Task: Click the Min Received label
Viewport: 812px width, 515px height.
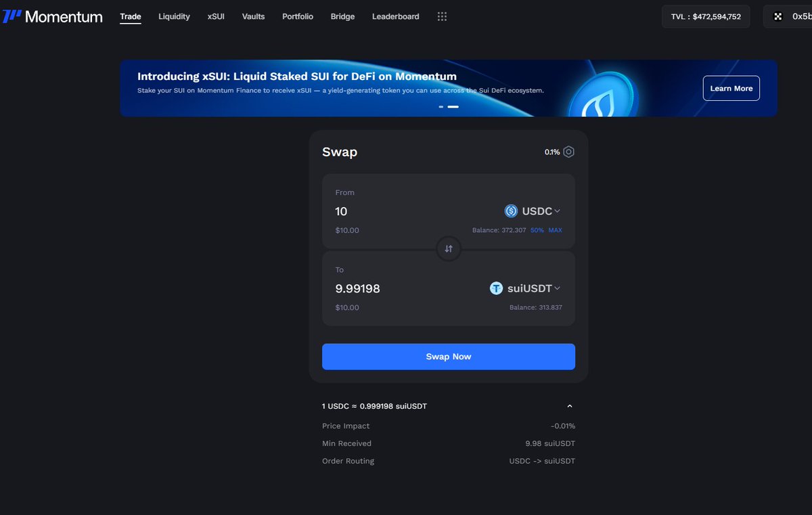Action: pos(346,443)
